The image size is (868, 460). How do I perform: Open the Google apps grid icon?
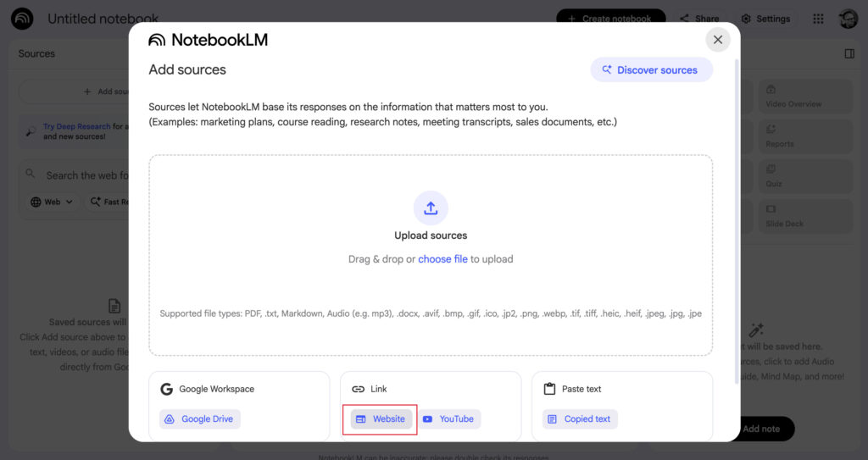tap(818, 19)
